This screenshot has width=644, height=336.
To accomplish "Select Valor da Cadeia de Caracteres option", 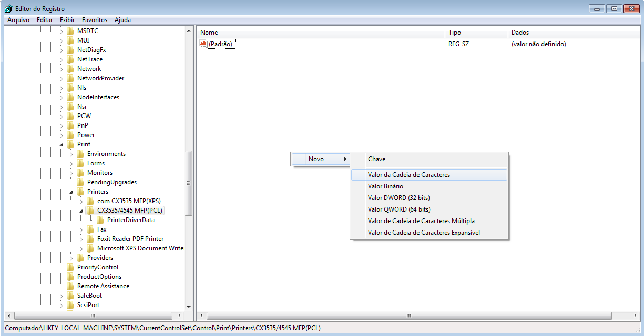I will click(x=408, y=175).
